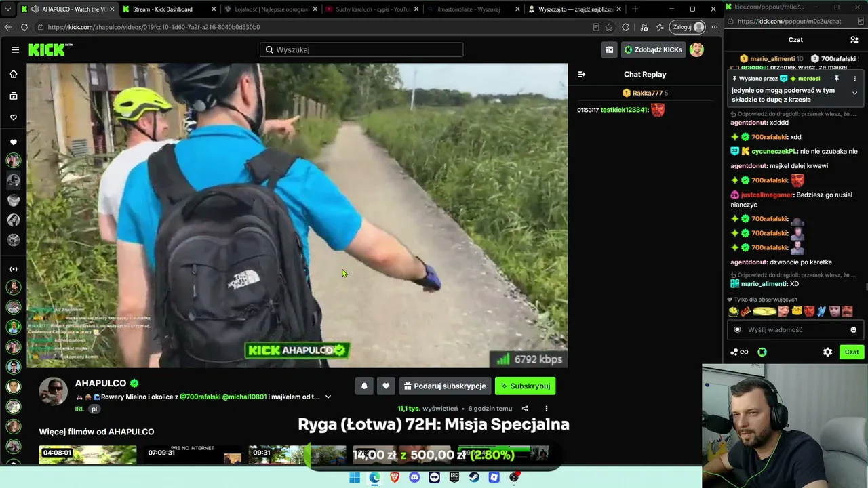868x488 pixels.
Task: Click Zdobądź KICKs button
Action: click(654, 49)
